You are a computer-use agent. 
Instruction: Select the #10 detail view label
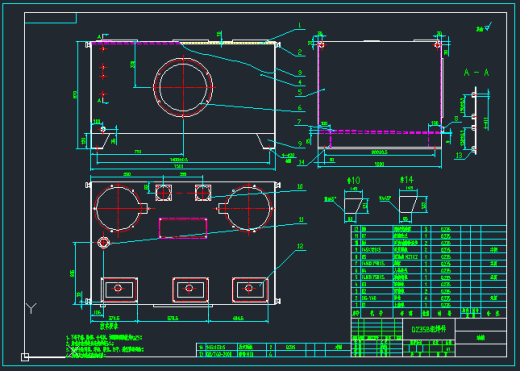click(x=353, y=181)
